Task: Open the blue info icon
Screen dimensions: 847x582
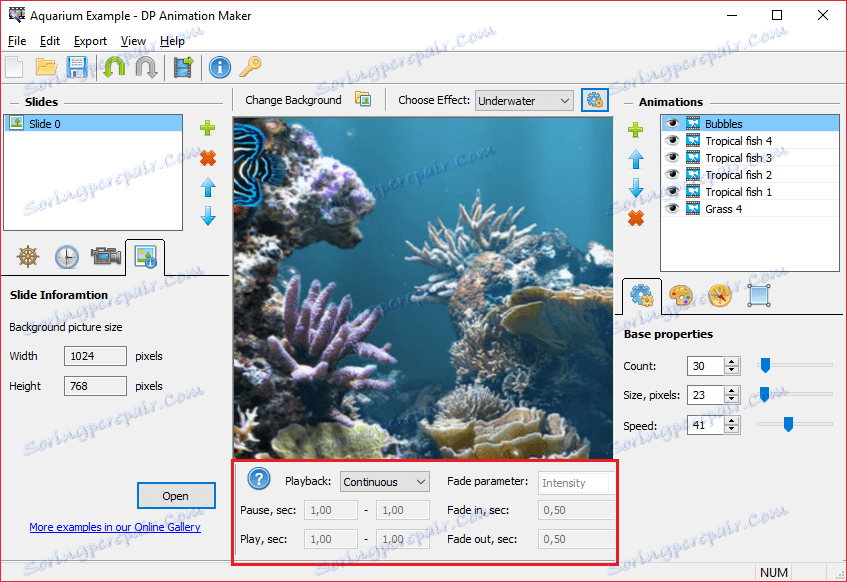Action: pos(220,68)
